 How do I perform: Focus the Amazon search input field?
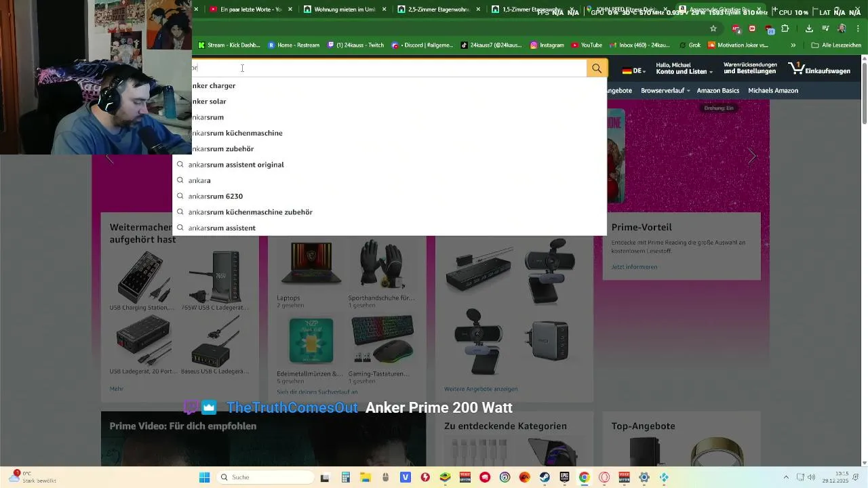click(x=389, y=68)
